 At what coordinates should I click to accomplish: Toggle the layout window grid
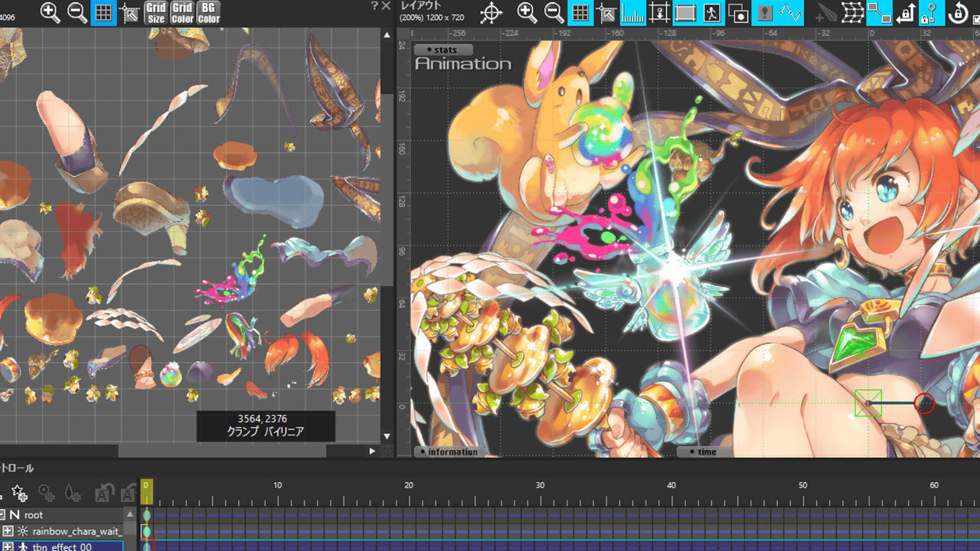tap(580, 13)
